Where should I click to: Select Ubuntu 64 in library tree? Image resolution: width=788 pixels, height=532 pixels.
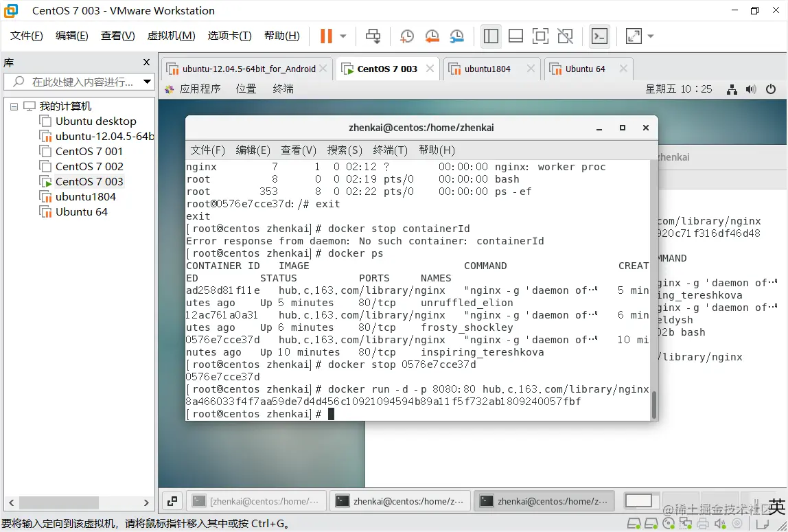click(x=74, y=211)
